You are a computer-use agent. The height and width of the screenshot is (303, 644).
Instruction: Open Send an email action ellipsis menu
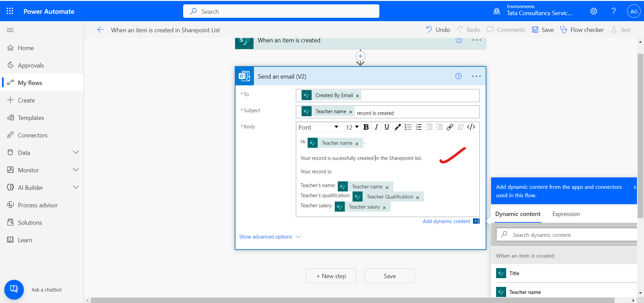[476, 76]
